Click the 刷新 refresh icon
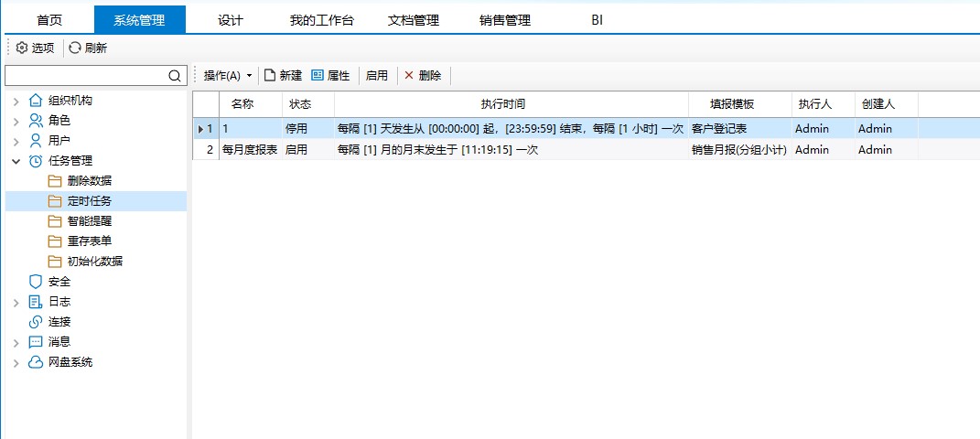The image size is (980, 439). (x=75, y=48)
